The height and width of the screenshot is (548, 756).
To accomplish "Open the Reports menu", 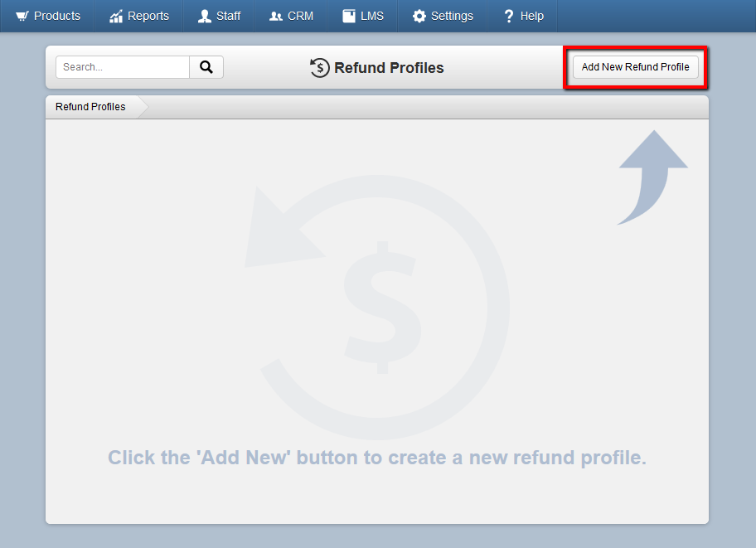I will click(x=139, y=16).
